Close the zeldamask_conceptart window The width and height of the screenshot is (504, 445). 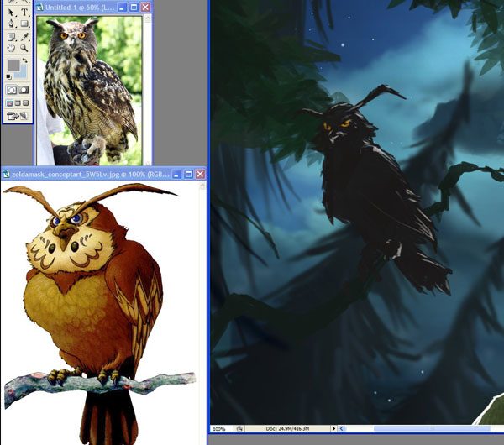pyautogui.click(x=200, y=174)
